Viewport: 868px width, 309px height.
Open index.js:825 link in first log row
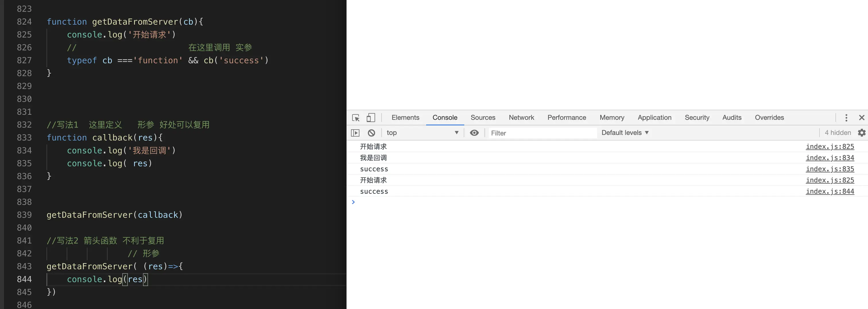830,146
